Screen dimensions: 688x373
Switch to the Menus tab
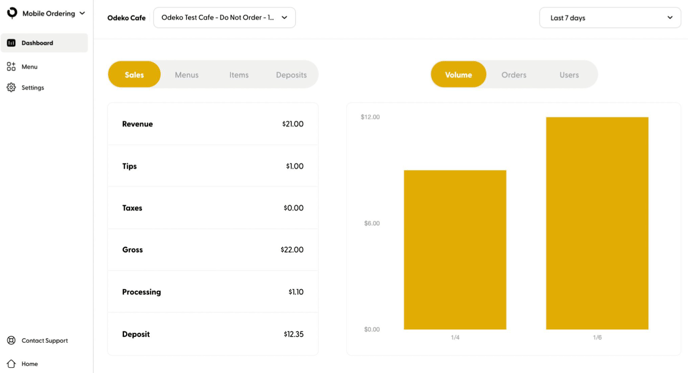coord(186,75)
